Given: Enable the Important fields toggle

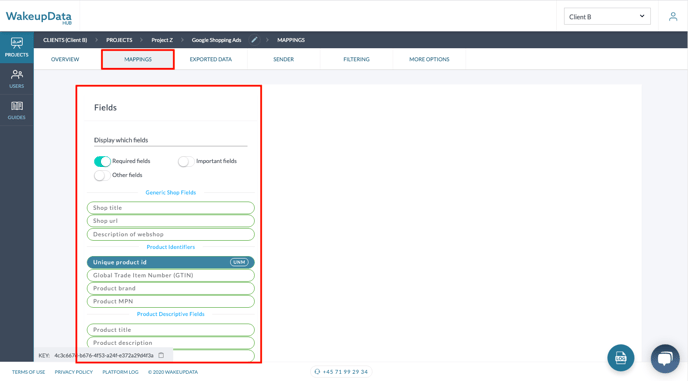Looking at the screenshot, I should 186,162.
